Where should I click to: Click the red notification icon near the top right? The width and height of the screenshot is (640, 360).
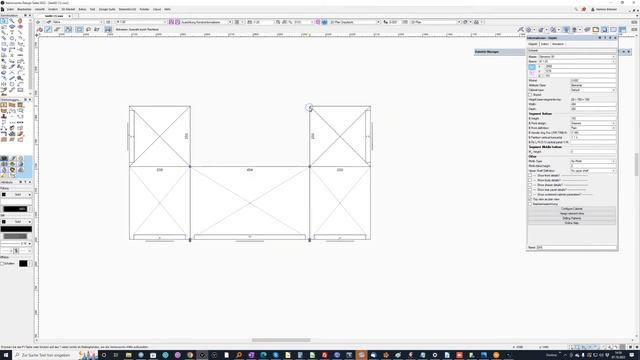pyautogui.click(x=584, y=9)
